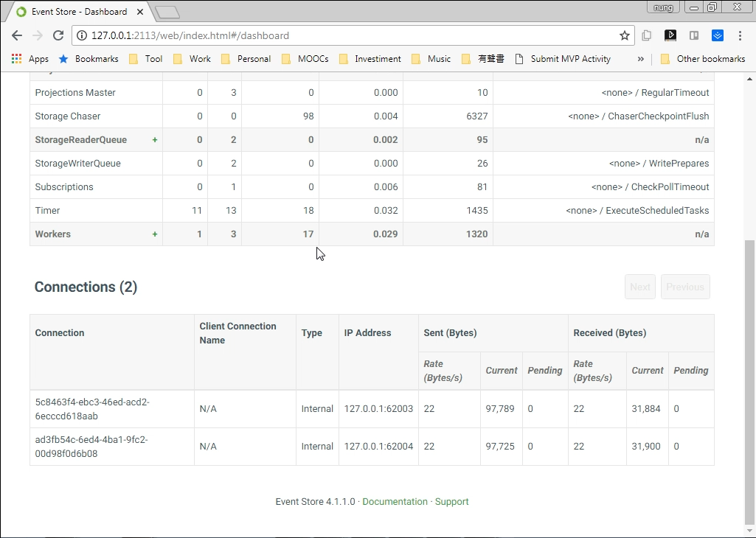Image resolution: width=756 pixels, height=538 pixels.
Task: Click the scrollbar up arrow
Action: tap(750, 79)
